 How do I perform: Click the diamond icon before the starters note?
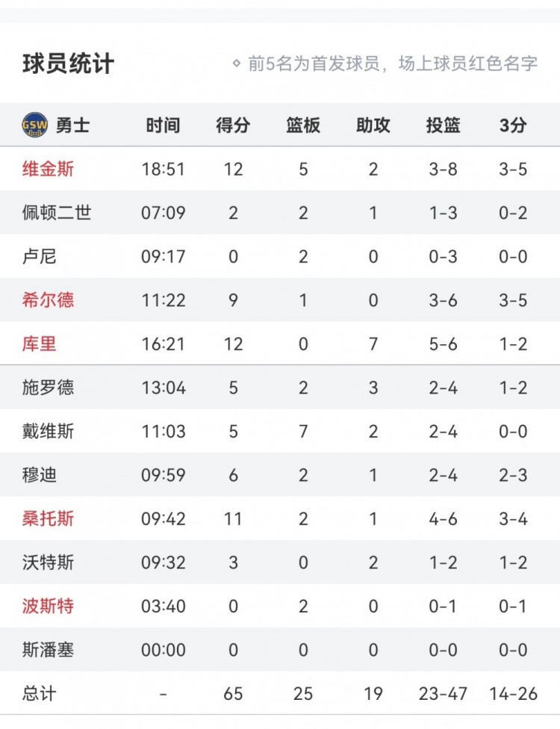[237, 64]
